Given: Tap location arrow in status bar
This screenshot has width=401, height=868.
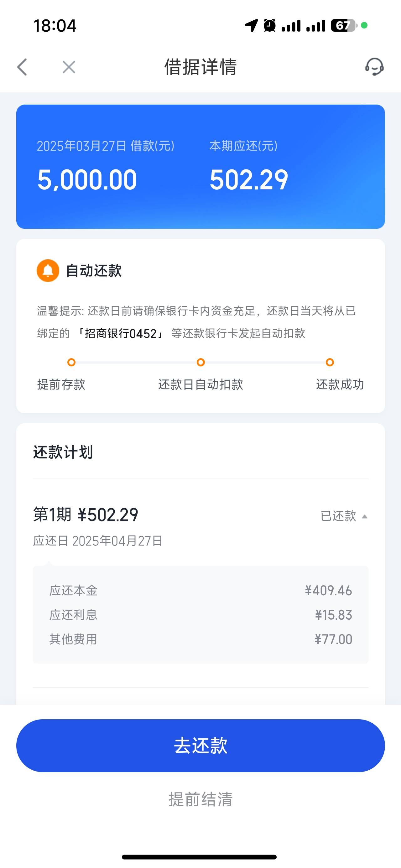Looking at the screenshot, I should [x=251, y=25].
